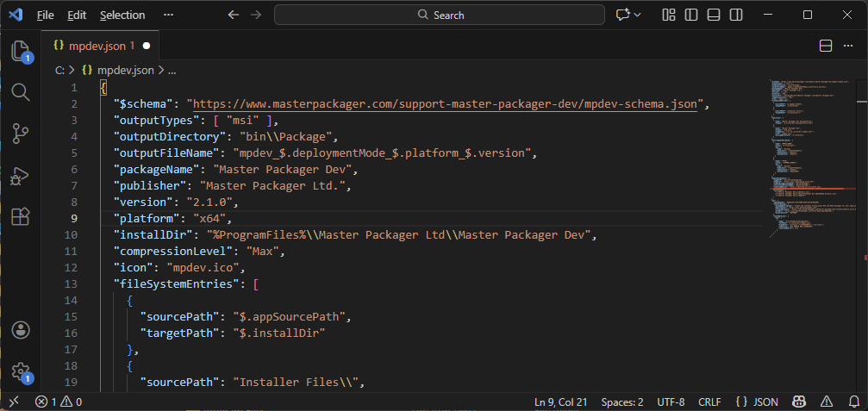Click the "$.installDir" value

[278, 333]
